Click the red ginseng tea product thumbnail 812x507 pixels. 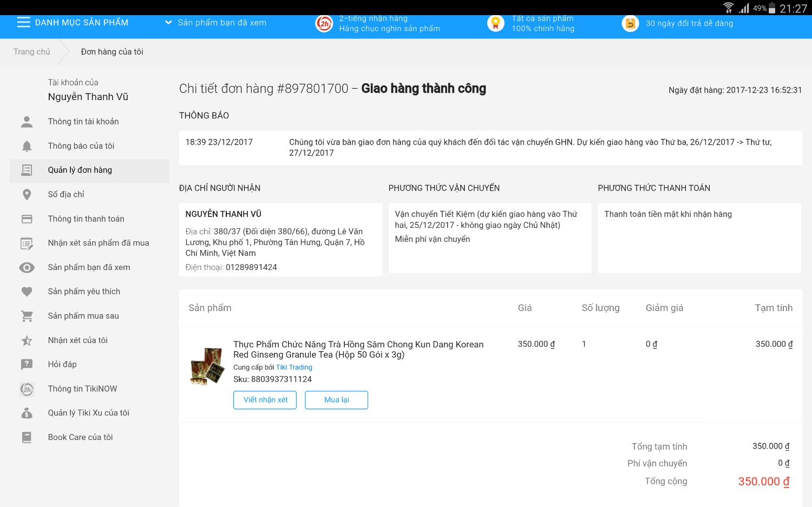(207, 366)
